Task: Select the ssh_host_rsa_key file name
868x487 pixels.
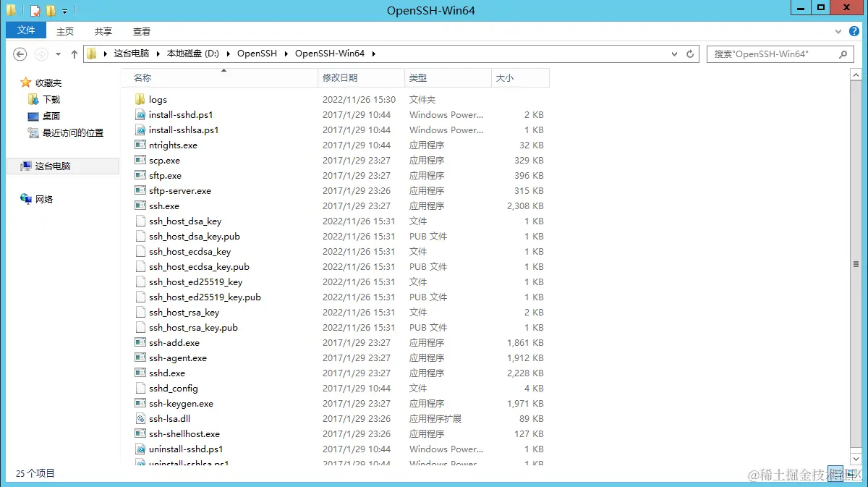Action: [x=184, y=313]
